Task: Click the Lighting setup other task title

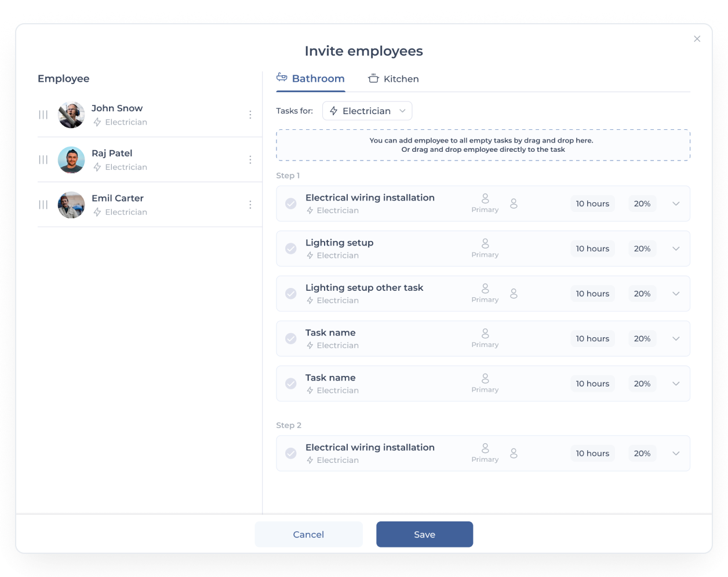Action: click(365, 288)
